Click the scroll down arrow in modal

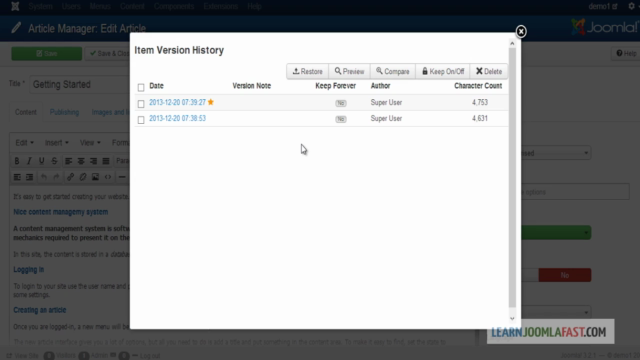tap(512, 319)
